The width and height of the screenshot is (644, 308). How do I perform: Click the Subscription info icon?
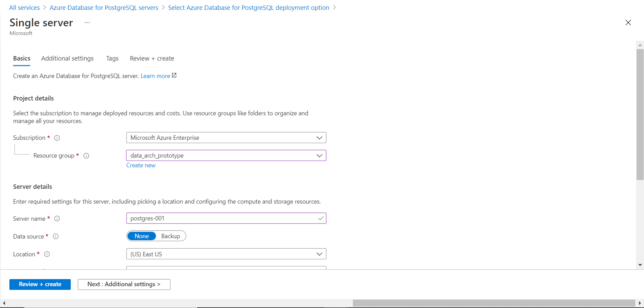57,138
